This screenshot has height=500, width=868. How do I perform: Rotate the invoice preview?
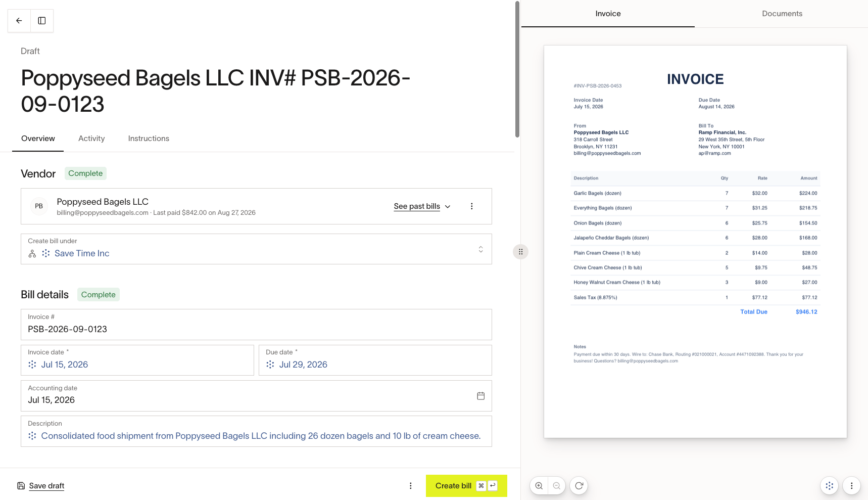pos(579,486)
